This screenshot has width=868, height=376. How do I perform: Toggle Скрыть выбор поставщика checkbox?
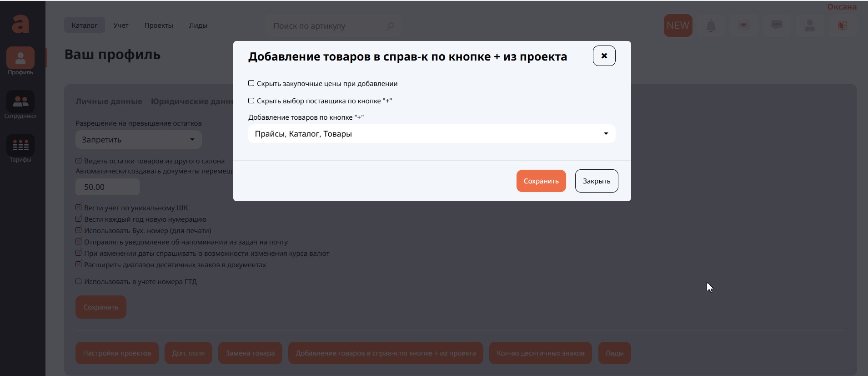coord(251,101)
